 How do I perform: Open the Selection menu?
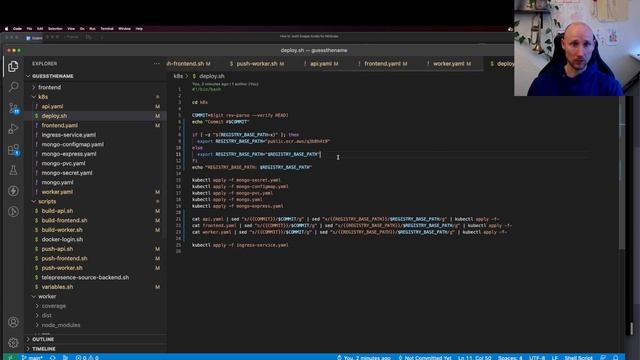point(55,29)
